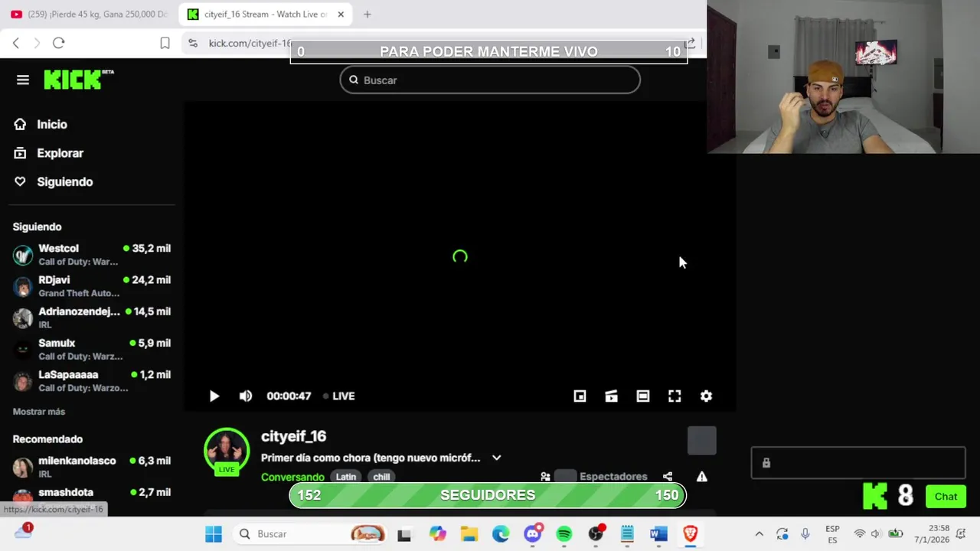980x551 pixels.
Task: Select the Latin tag
Action: click(x=346, y=477)
